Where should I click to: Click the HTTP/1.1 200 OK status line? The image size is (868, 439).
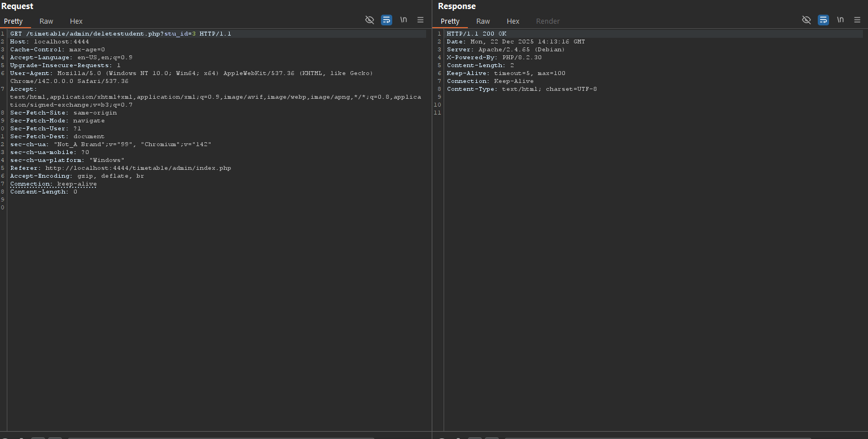click(x=476, y=34)
